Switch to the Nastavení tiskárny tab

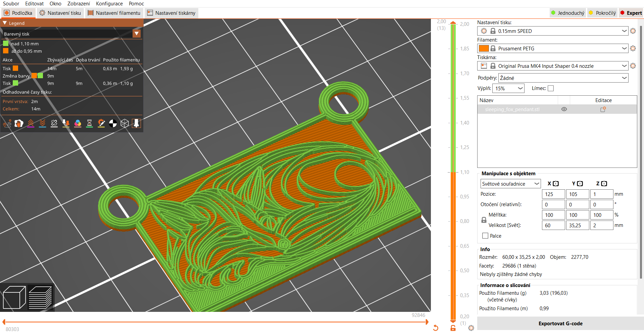point(171,13)
